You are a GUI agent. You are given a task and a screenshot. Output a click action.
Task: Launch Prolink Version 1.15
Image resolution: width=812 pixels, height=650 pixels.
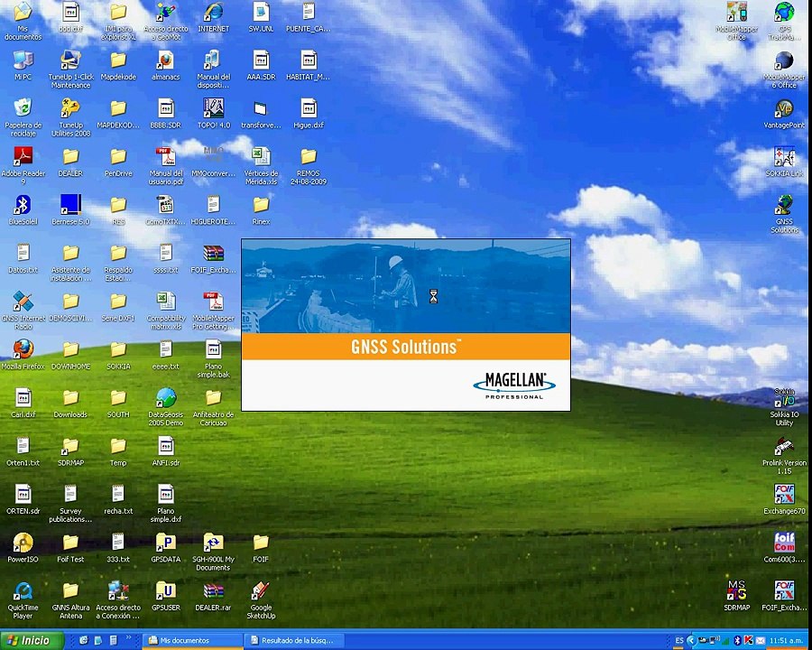click(x=784, y=447)
